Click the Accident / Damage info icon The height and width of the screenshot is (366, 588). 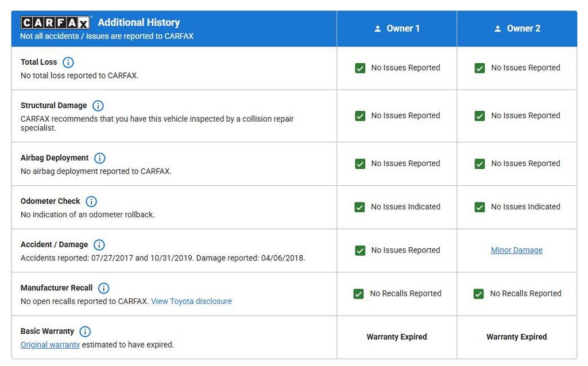(99, 245)
